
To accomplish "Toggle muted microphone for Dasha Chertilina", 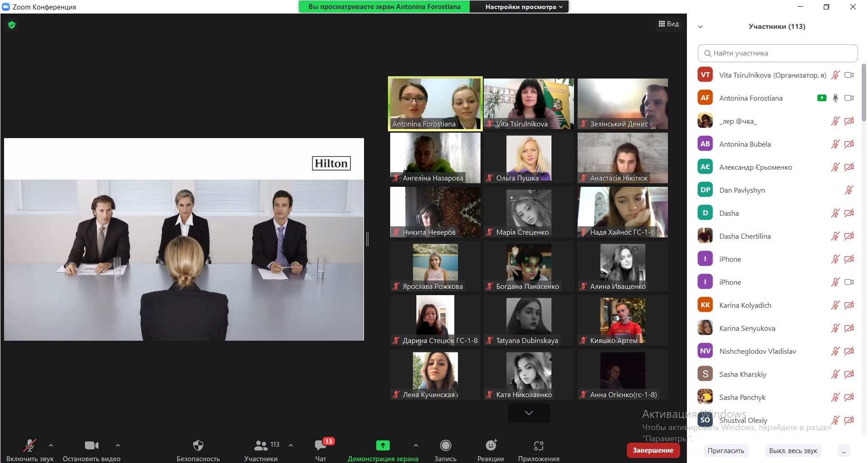I will pyautogui.click(x=835, y=236).
